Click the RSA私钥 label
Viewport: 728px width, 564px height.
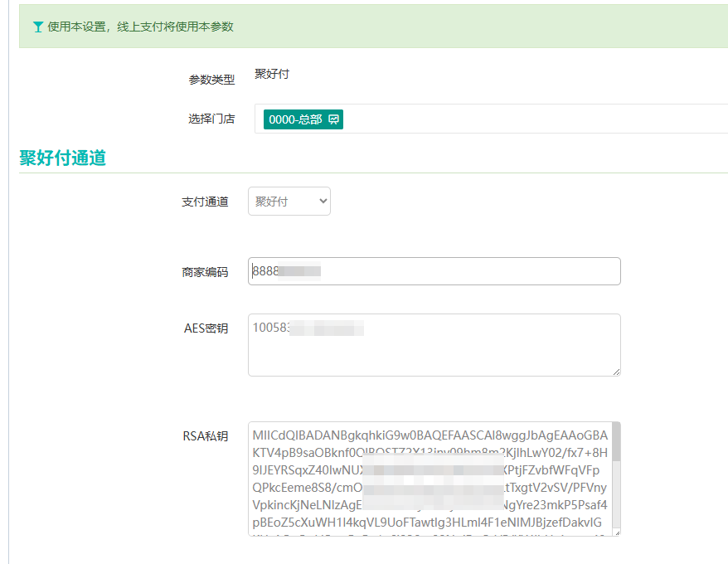coord(205,436)
